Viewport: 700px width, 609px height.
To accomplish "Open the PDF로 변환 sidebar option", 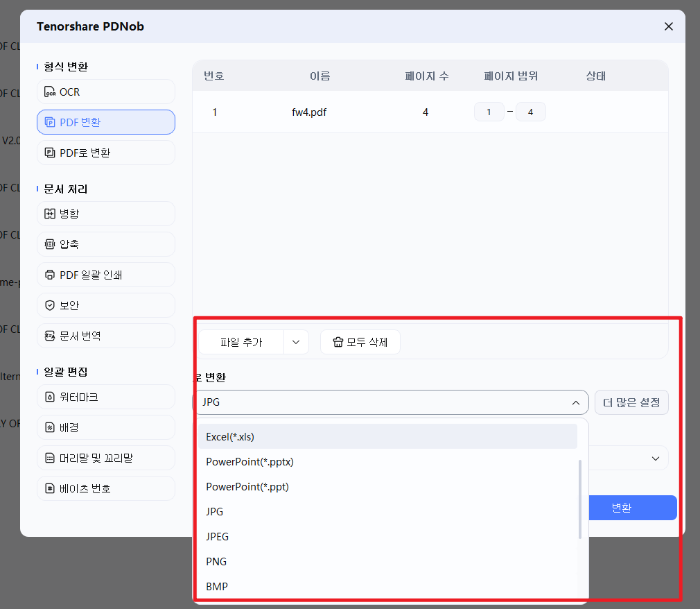I will [x=106, y=153].
